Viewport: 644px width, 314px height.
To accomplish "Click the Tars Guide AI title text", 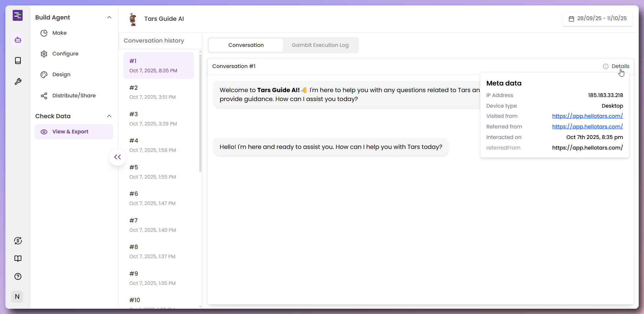I will point(164,19).
